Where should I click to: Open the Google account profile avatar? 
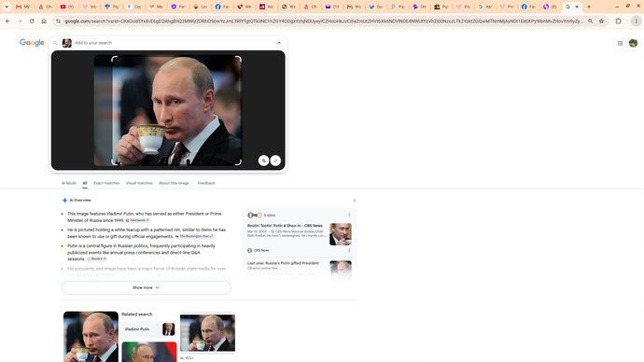634,43
